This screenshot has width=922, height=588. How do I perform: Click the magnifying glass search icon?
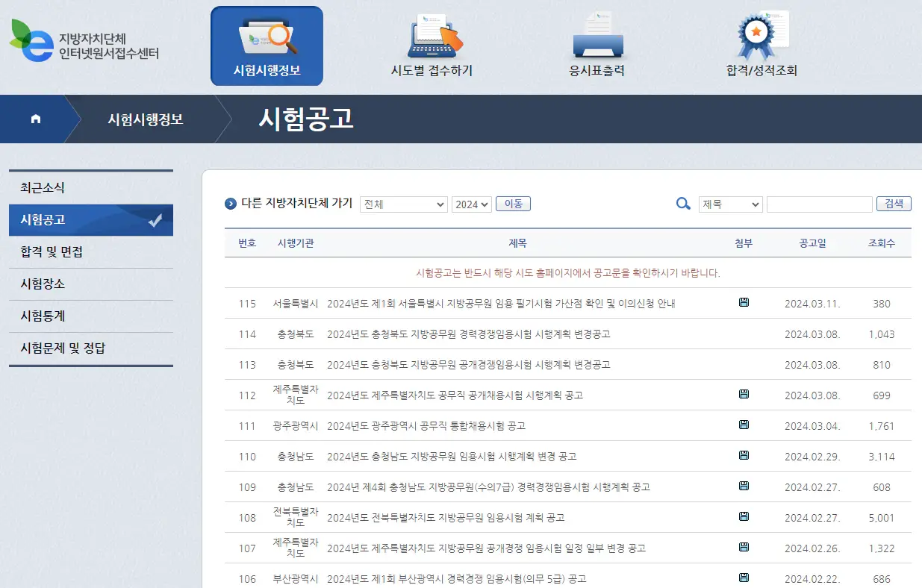[682, 203]
